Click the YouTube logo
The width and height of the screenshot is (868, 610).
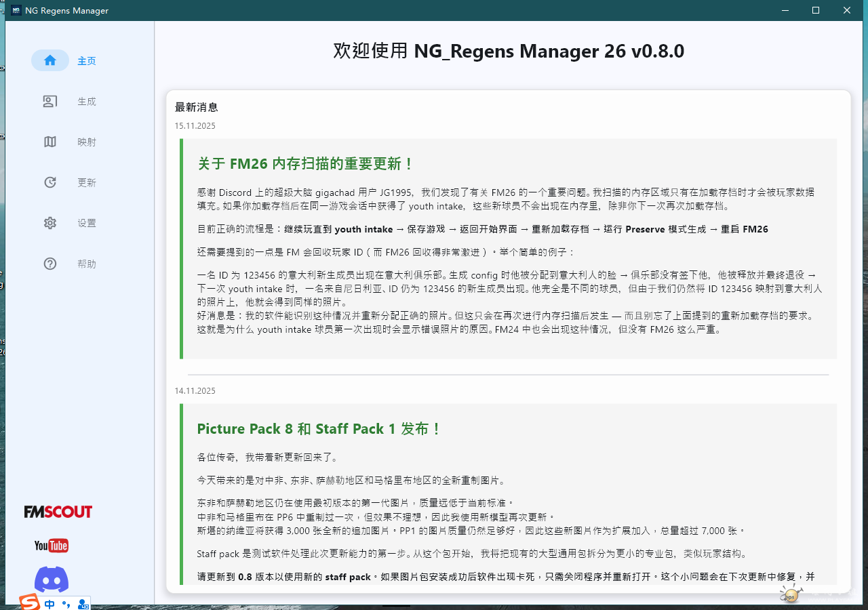click(52, 546)
